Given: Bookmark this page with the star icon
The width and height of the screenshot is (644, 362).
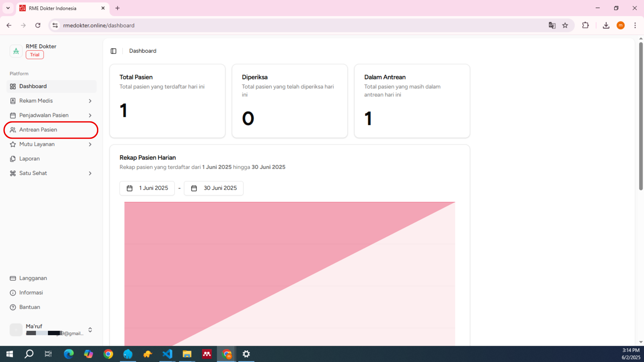Looking at the screenshot, I should tap(565, 25).
